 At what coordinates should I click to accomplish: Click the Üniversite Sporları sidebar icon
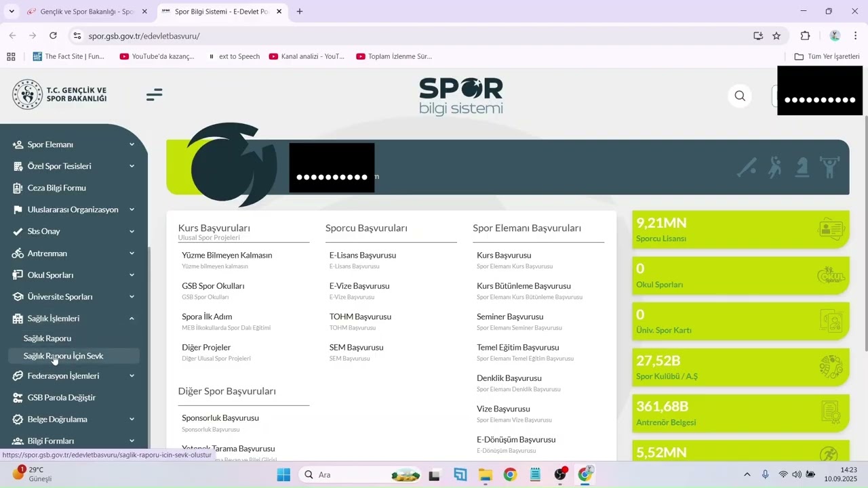[18, 297]
